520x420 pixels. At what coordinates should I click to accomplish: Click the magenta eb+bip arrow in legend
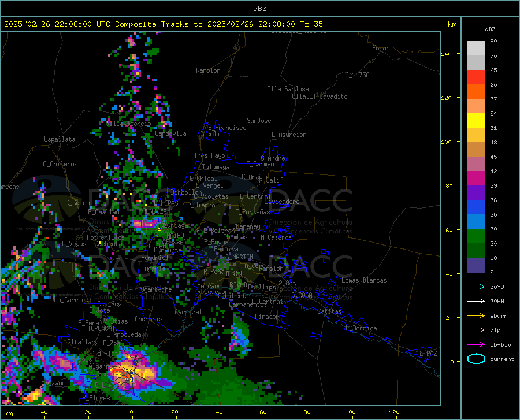[x=476, y=345]
